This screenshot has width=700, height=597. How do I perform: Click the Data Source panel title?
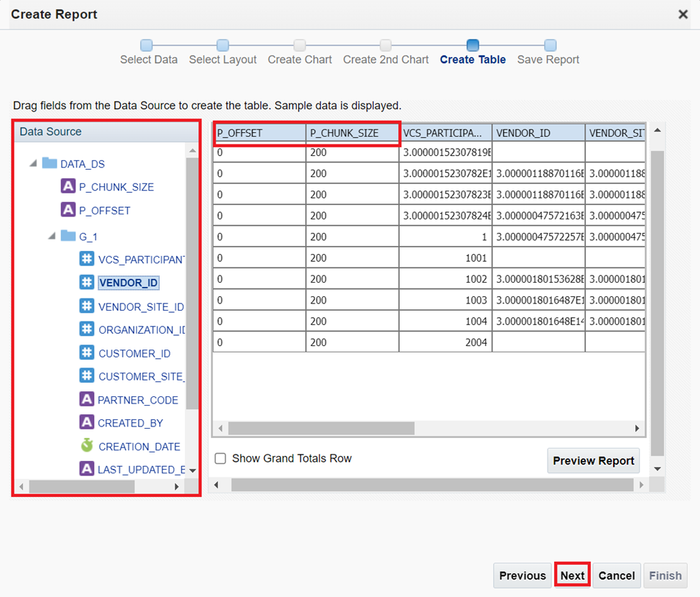(x=50, y=132)
